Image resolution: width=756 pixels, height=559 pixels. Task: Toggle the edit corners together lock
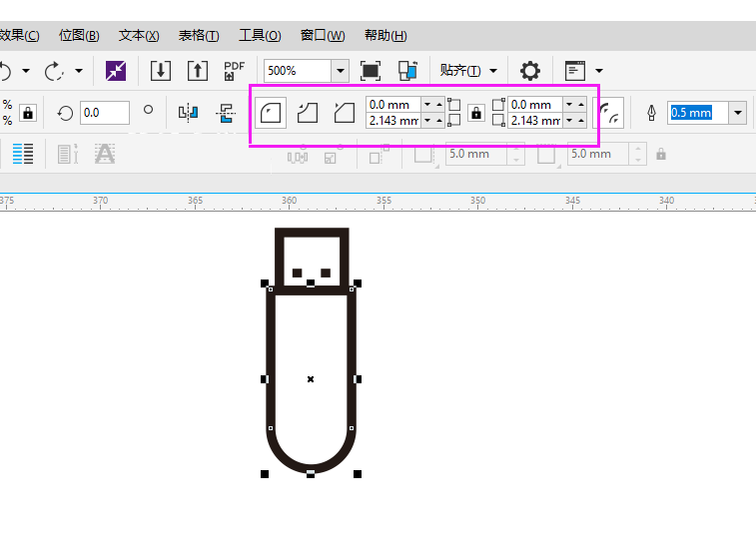pyautogui.click(x=475, y=113)
